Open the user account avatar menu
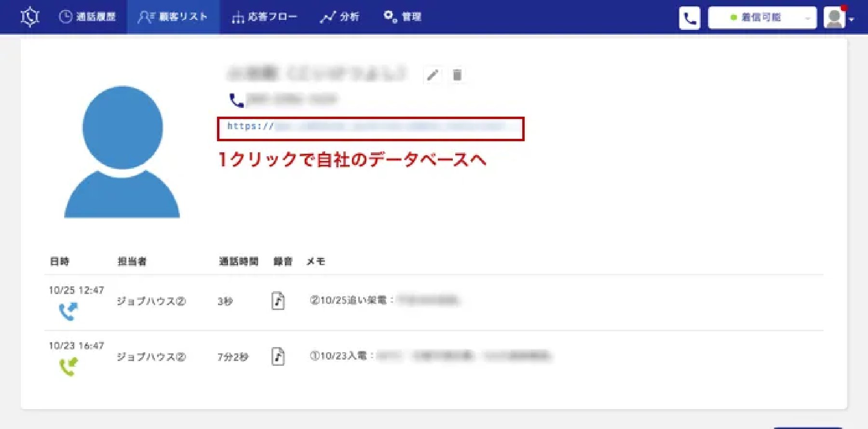868x429 pixels. (839, 18)
